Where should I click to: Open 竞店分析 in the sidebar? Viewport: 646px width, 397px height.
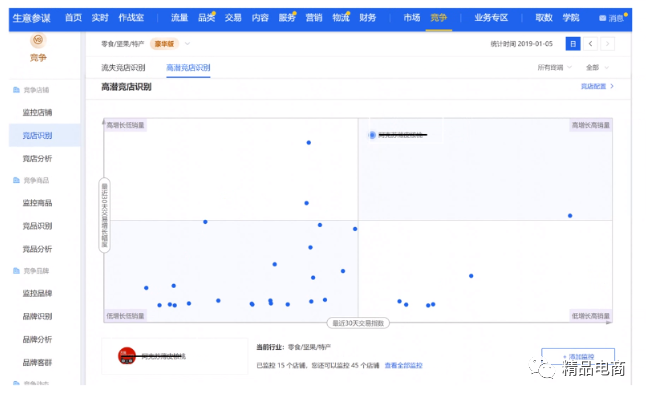37,159
